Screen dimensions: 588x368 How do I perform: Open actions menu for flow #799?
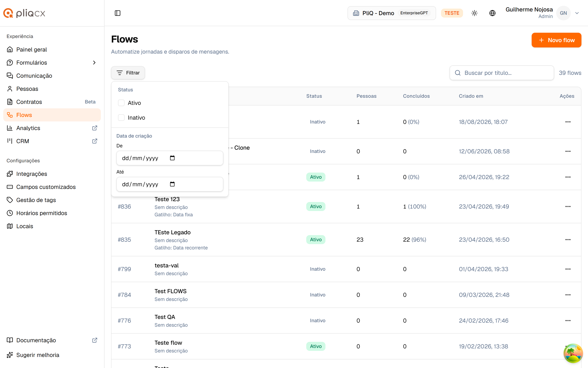pyautogui.click(x=568, y=269)
